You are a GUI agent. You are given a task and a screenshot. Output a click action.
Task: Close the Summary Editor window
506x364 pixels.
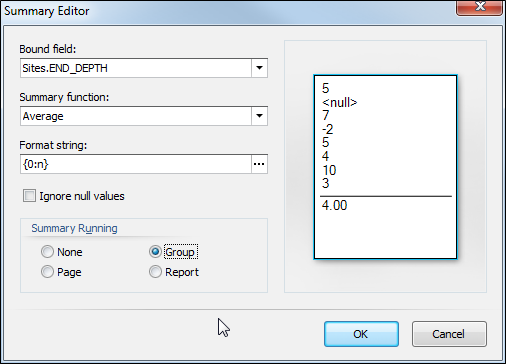pos(479,7)
